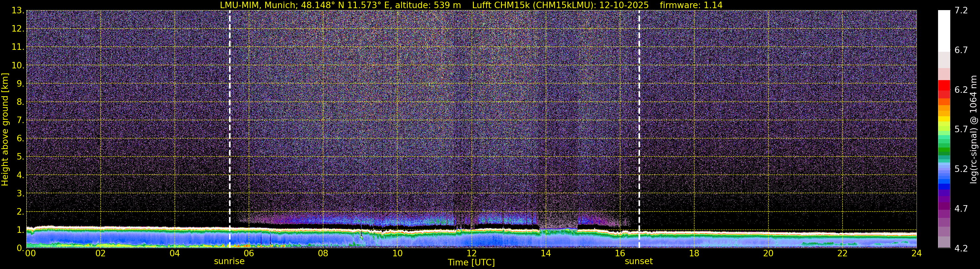Click the time-axis tick label "08"
Image resolution: width=980 pixels, height=269 pixels.
(x=323, y=254)
